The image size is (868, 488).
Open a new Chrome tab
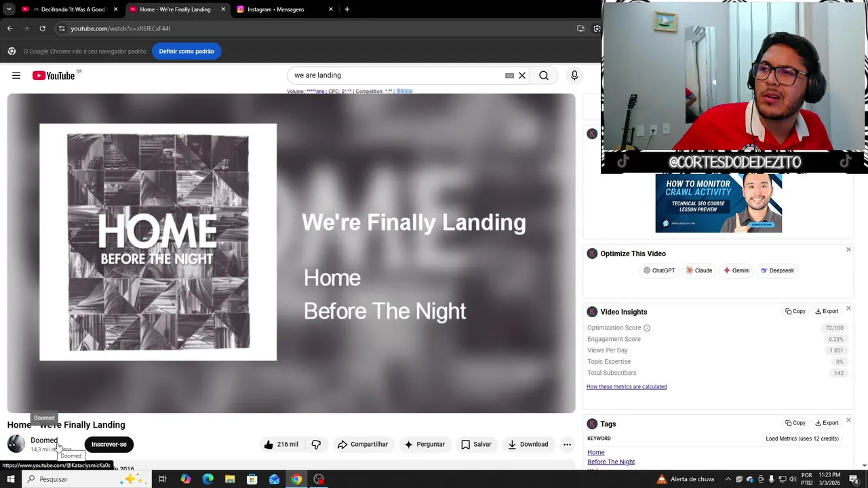click(347, 9)
